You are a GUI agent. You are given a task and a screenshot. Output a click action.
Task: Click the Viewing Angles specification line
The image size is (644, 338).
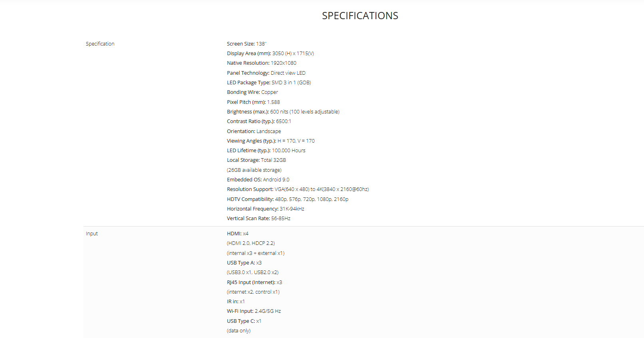270,141
